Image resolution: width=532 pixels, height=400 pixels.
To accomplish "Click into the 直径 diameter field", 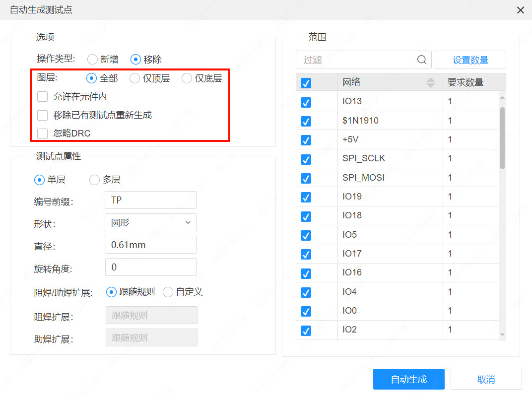I will (150, 245).
